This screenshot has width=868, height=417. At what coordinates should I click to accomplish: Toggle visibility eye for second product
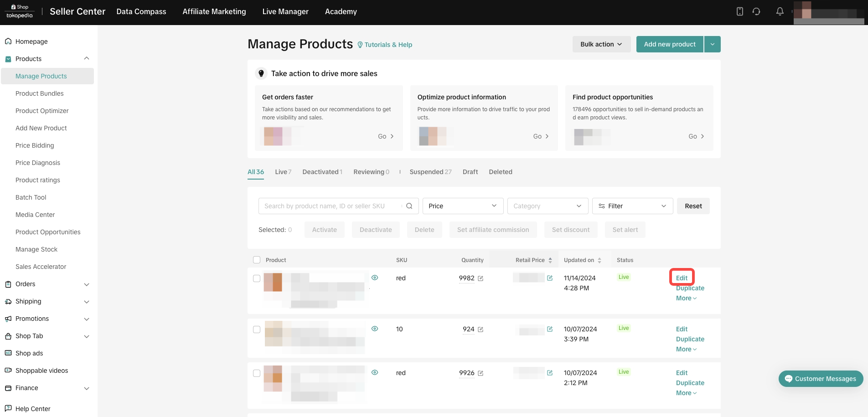coord(375,329)
